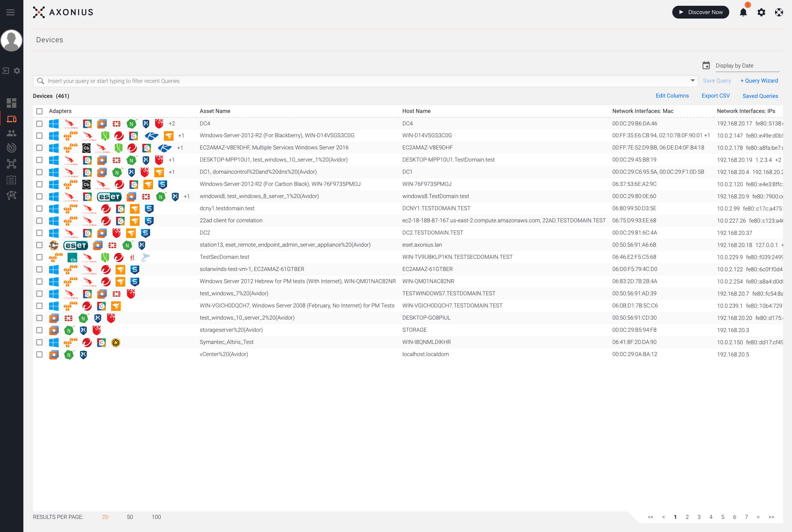This screenshot has width=792, height=532.
Task: Click asset name Symantec_Altiris_Test
Action: [x=226, y=342]
